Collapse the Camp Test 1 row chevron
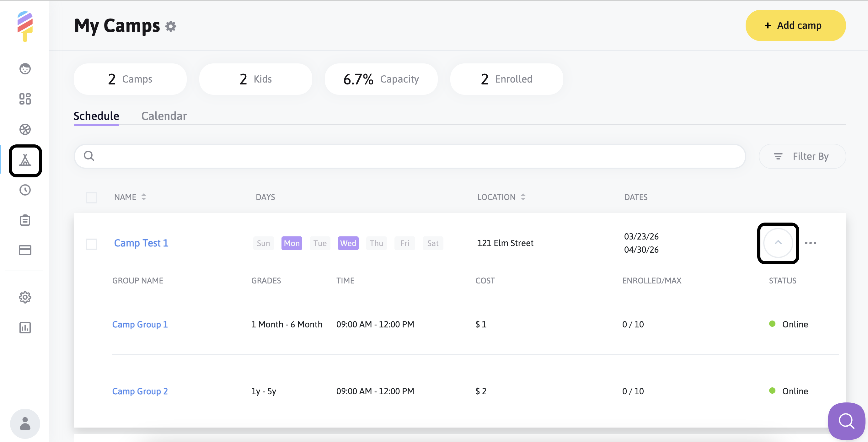Viewport: 868px width, 442px height. click(x=778, y=243)
